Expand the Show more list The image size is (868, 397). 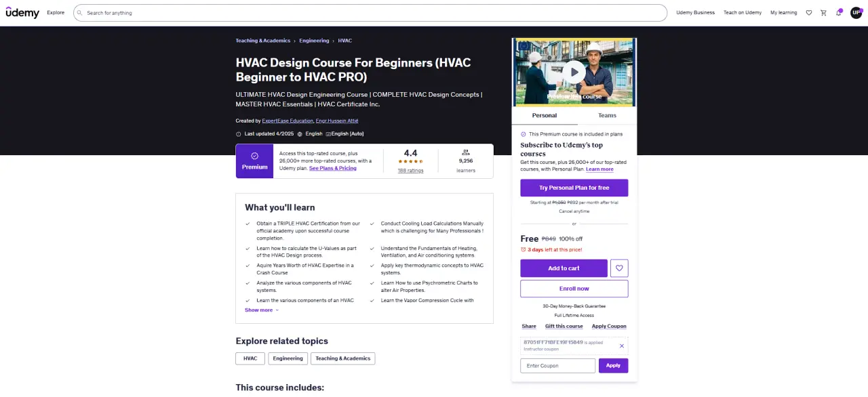(262, 310)
